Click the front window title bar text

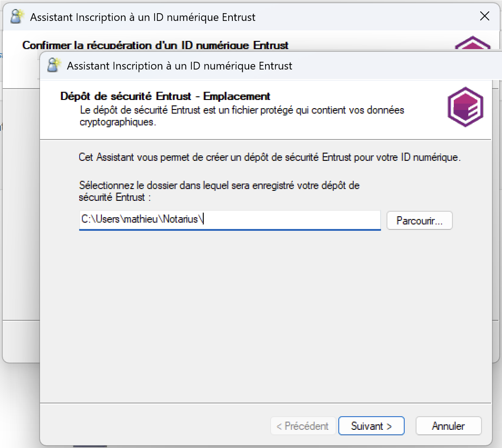[x=179, y=66]
